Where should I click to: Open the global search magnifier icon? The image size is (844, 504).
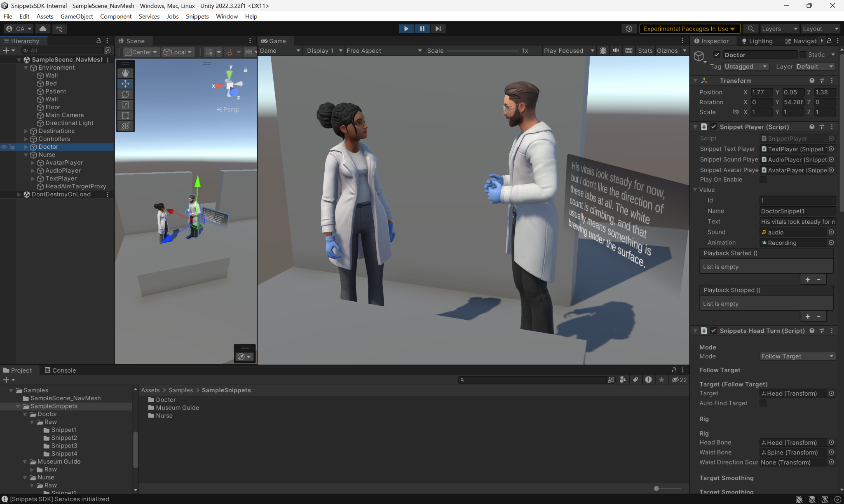click(751, 28)
